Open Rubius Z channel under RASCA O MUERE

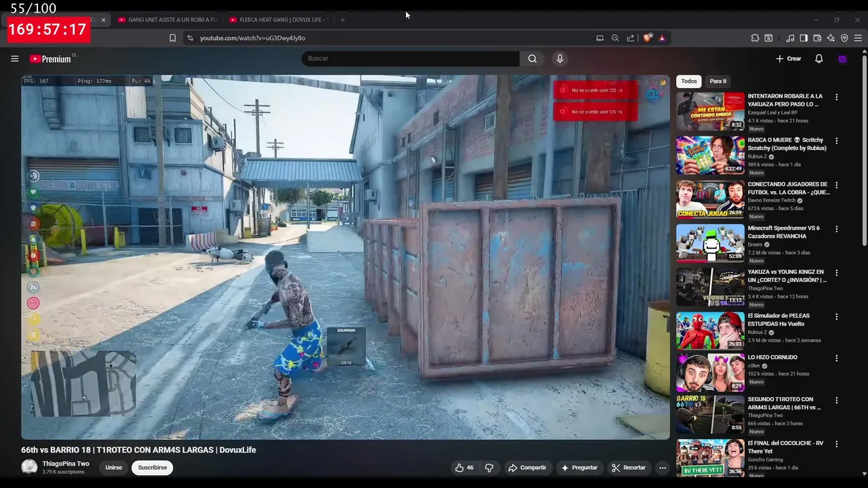[757, 157]
